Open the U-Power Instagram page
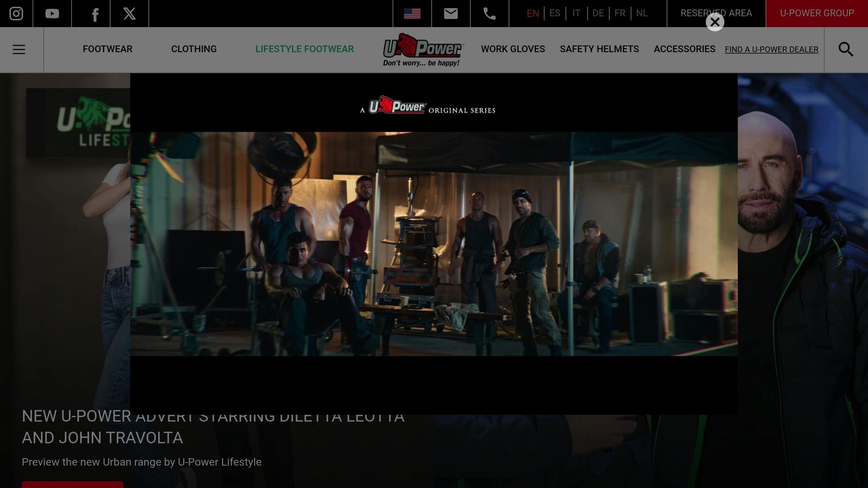 [x=16, y=14]
